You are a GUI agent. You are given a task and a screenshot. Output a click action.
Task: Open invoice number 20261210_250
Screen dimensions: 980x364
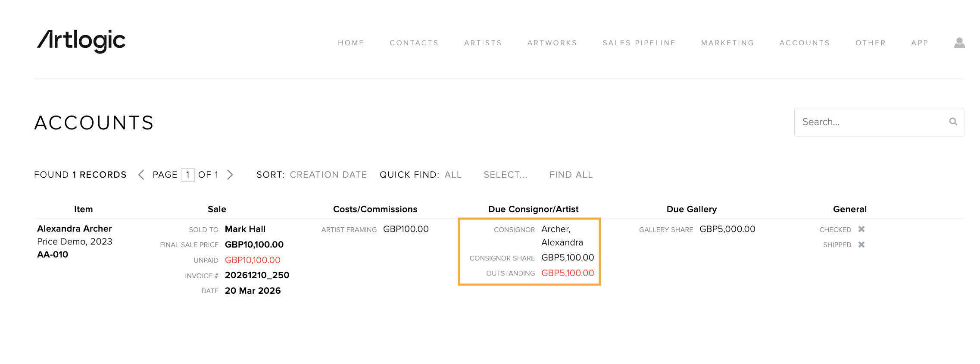point(257,275)
